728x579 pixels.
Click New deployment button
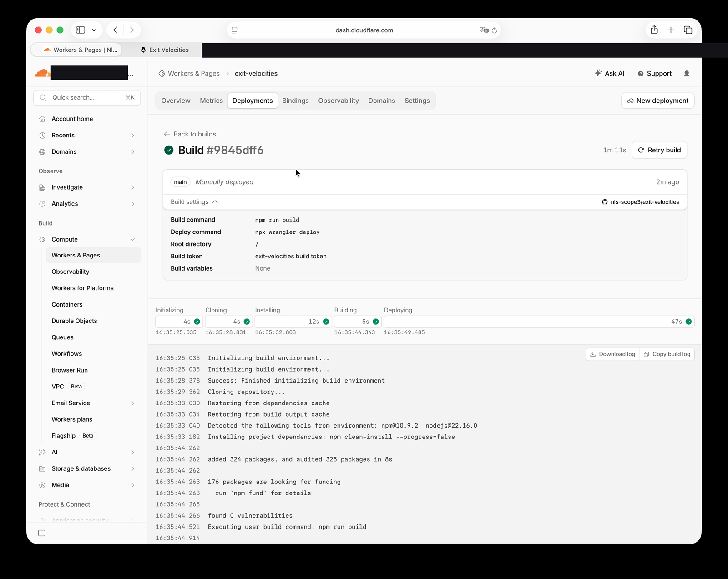click(x=658, y=101)
